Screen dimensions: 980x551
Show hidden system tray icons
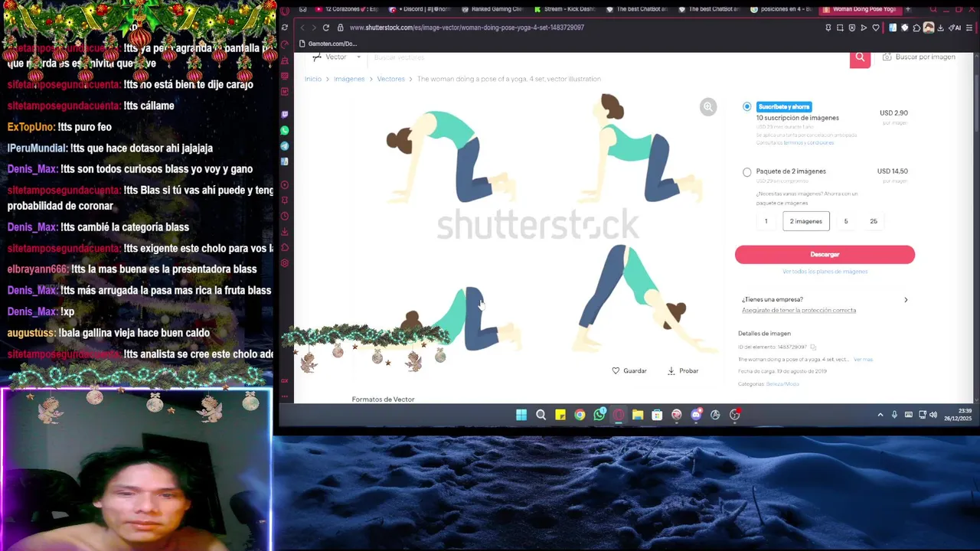pyautogui.click(x=880, y=415)
